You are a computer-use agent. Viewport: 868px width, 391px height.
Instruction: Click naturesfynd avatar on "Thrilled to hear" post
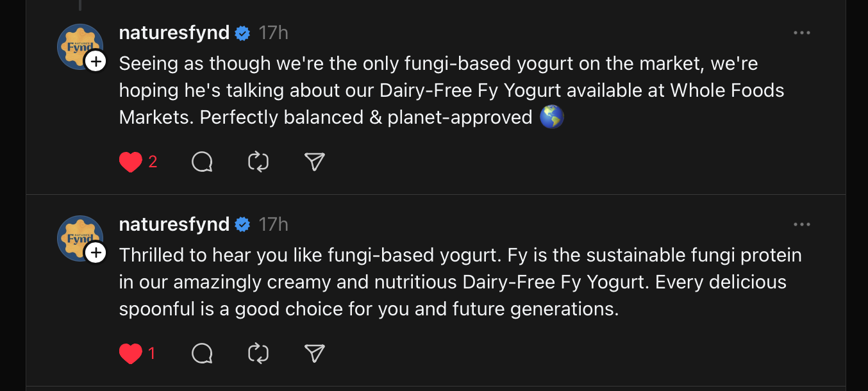click(77, 235)
